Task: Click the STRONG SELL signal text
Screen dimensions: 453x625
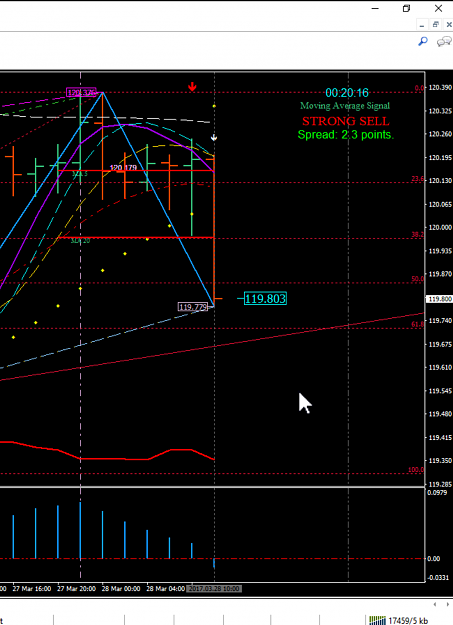Action: click(x=346, y=121)
